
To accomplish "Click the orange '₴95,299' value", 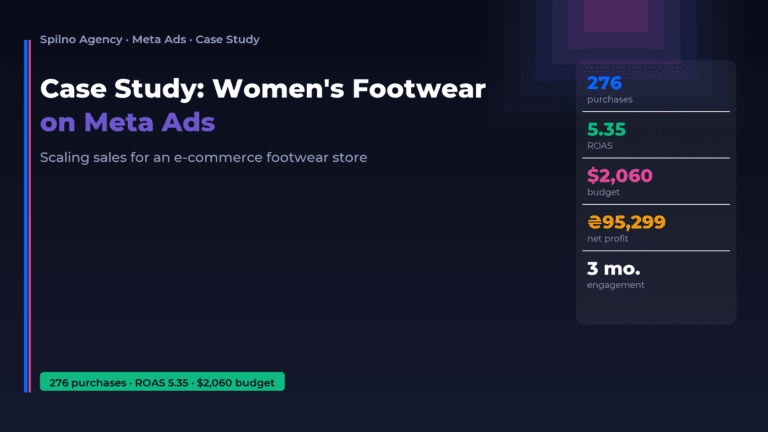I will point(626,222).
